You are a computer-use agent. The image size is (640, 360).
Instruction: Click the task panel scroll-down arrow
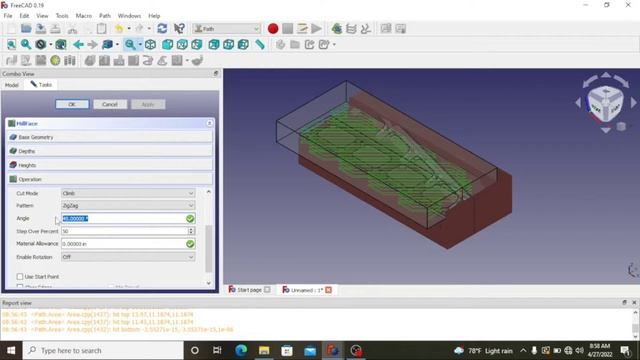(209, 283)
